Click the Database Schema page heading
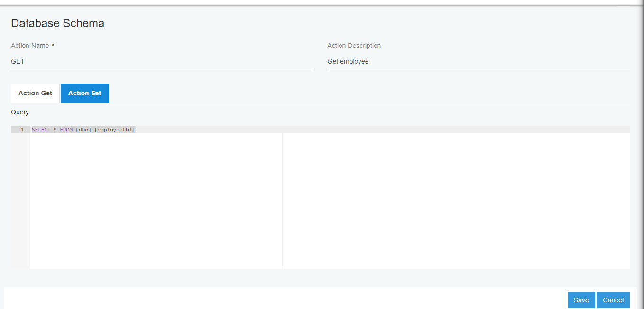644x309 pixels. (57, 23)
